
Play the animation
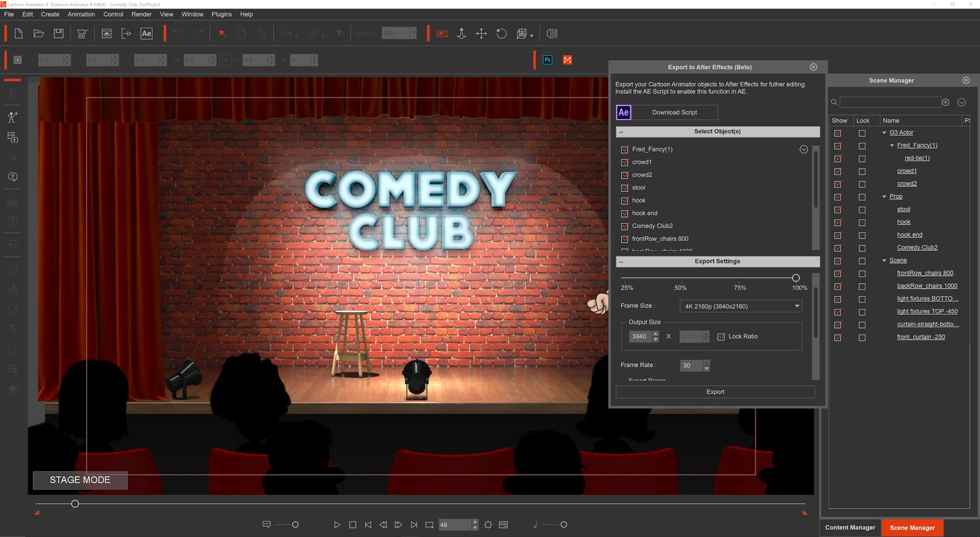pyautogui.click(x=337, y=525)
